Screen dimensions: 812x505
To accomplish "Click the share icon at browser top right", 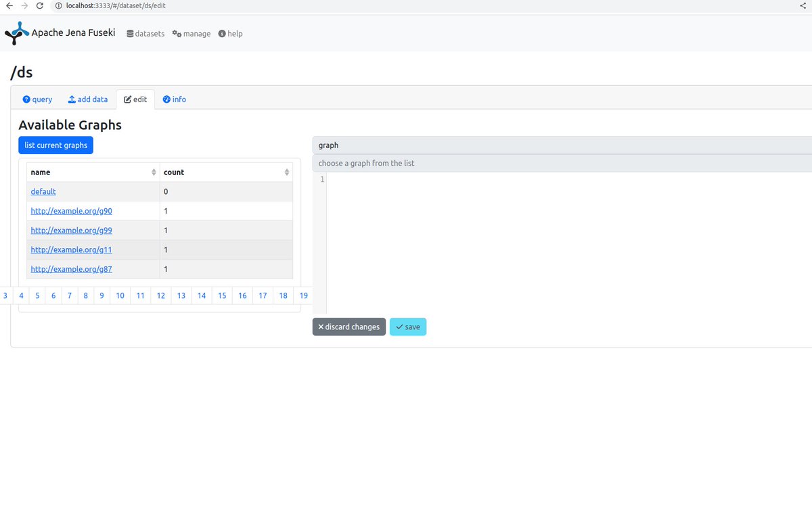I will coord(803,5).
